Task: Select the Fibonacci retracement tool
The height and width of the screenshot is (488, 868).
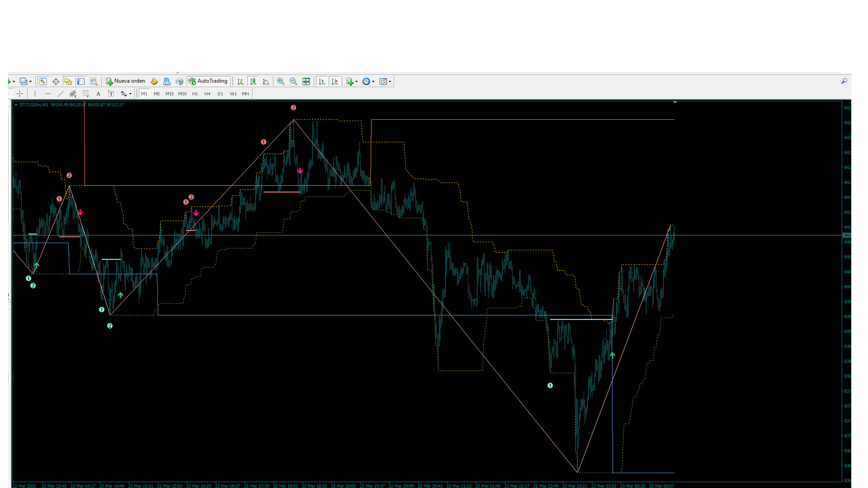Action: pos(85,94)
